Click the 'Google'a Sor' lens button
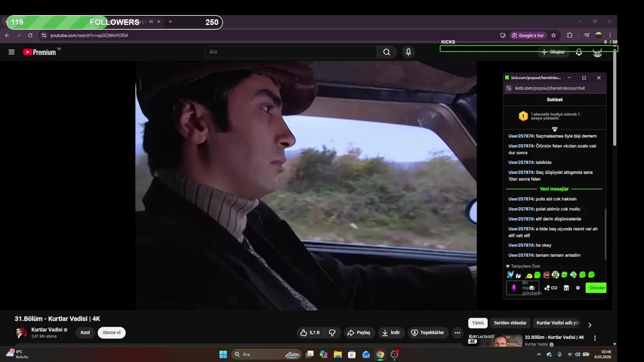The image size is (644, 362). click(528, 35)
